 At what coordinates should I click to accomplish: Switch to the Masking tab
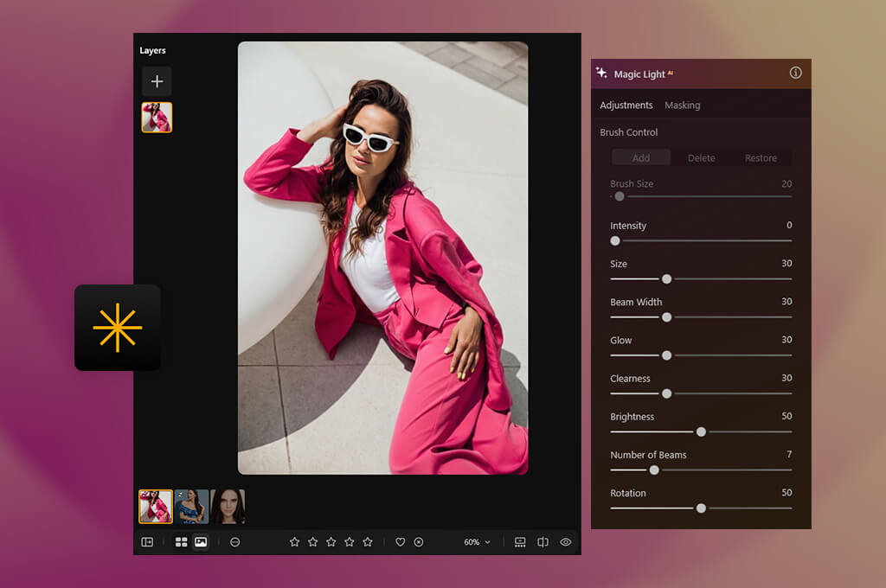pos(682,105)
